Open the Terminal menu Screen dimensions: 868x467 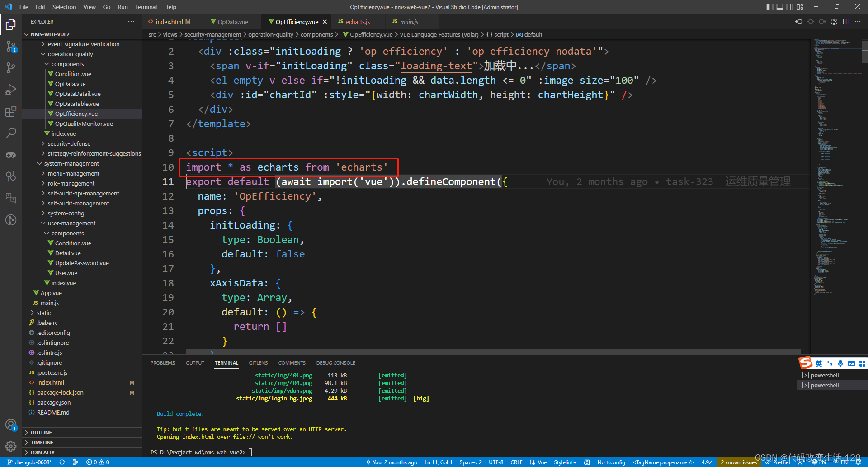point(146,7)
